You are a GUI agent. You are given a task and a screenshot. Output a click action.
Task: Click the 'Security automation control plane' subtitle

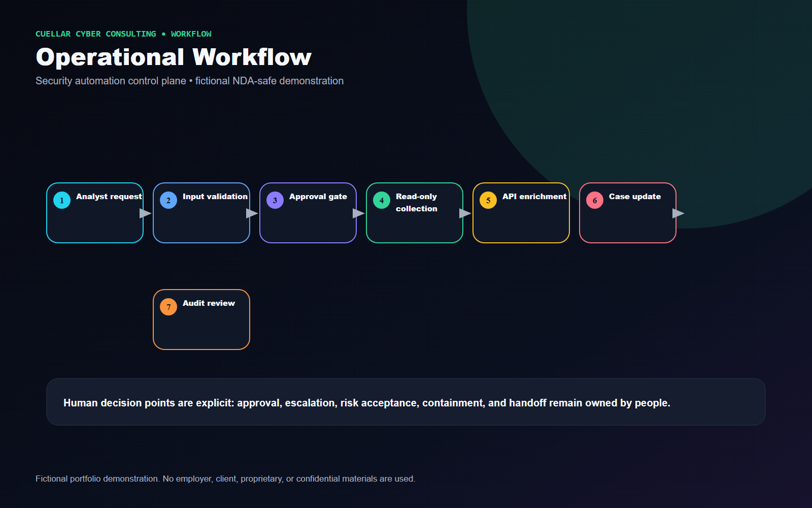tap(189, 81)
